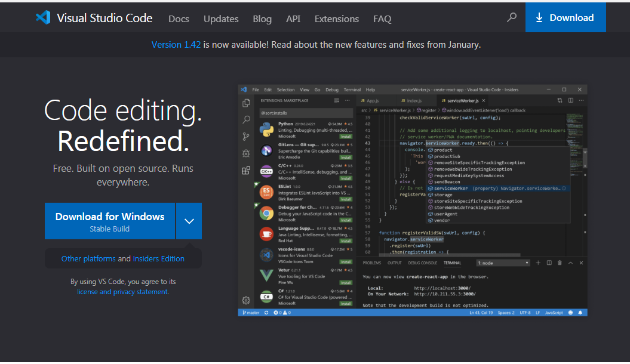The width and height of the screenshot is (630, 364).
Task: Click the GitLens extension icon
Action: [266, 150]
